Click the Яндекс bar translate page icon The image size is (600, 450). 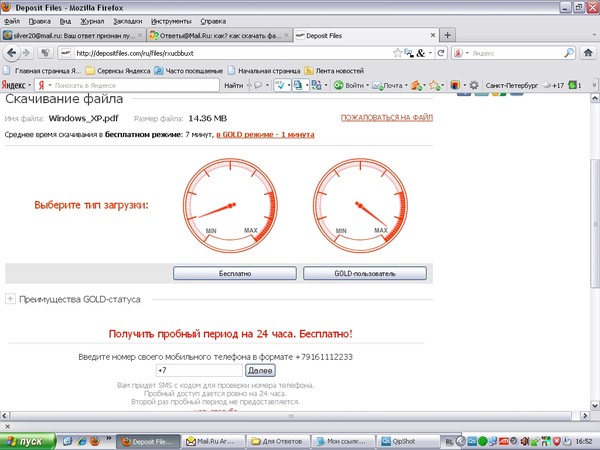pos(316,85)
